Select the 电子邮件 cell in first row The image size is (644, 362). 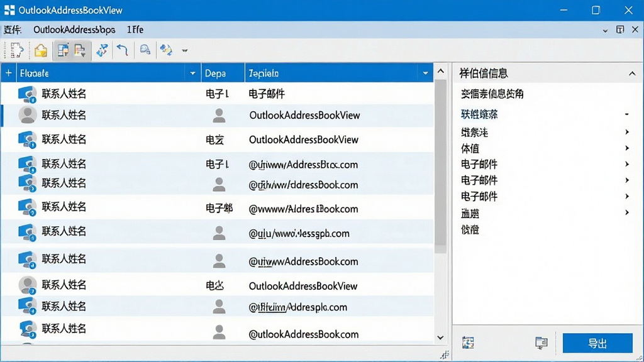pyautogui.click(x=267, y=94)
